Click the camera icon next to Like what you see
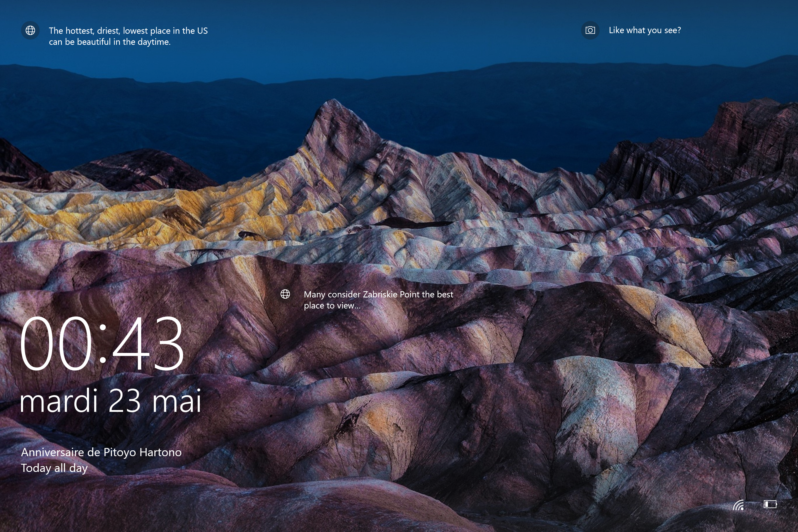798x532 pixels. [x=590, y=31]
